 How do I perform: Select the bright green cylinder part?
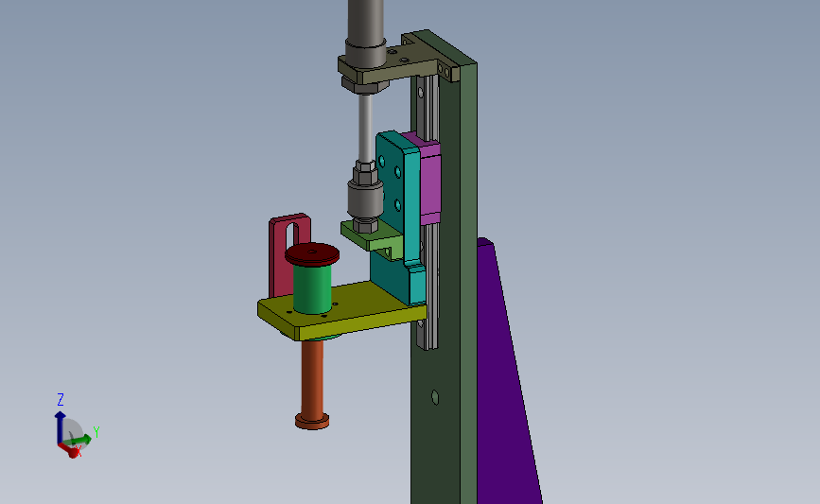tap(312, 287)
